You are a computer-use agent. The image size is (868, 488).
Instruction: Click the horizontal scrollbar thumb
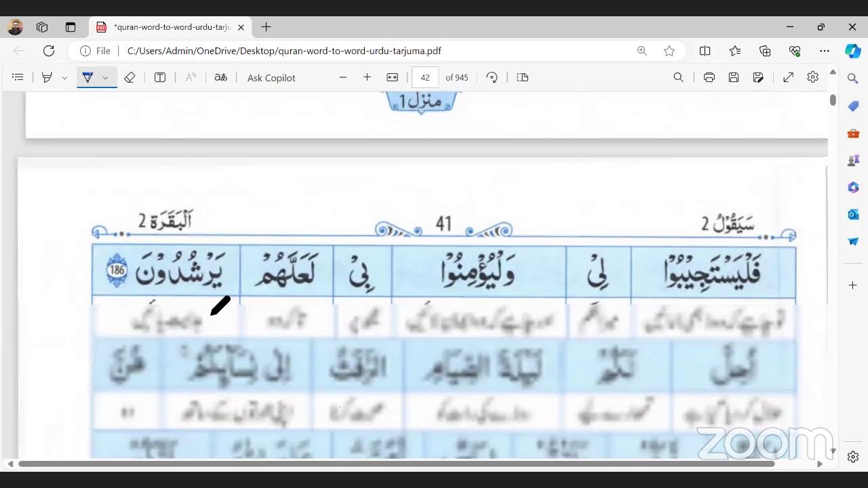[396, 464]
